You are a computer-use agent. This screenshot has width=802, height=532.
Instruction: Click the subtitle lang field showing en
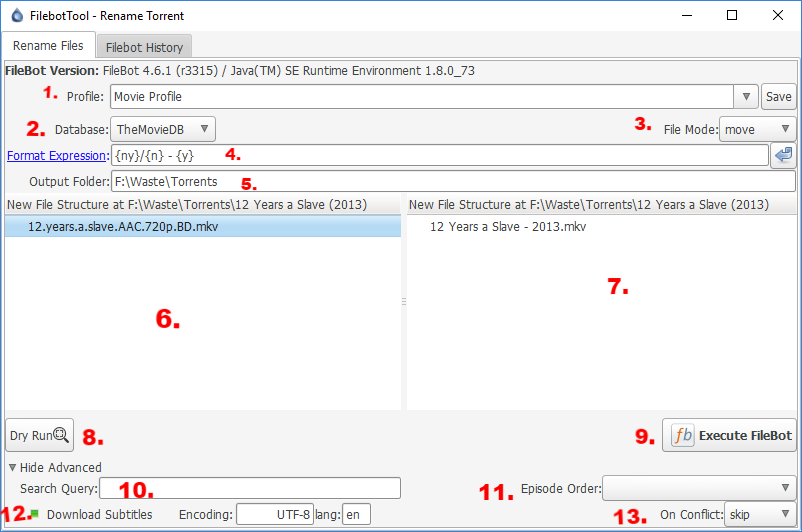click(x=356, y=514)
